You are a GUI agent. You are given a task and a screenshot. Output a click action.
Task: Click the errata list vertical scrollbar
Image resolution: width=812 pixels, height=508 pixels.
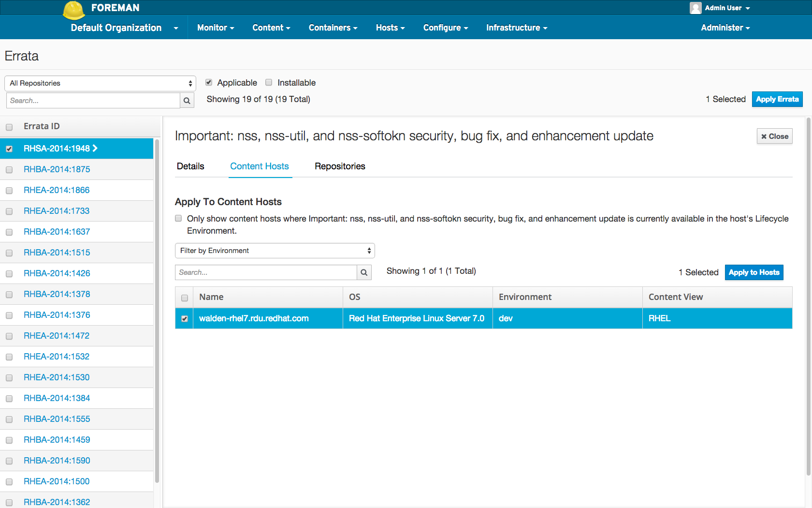click(157, 311)
